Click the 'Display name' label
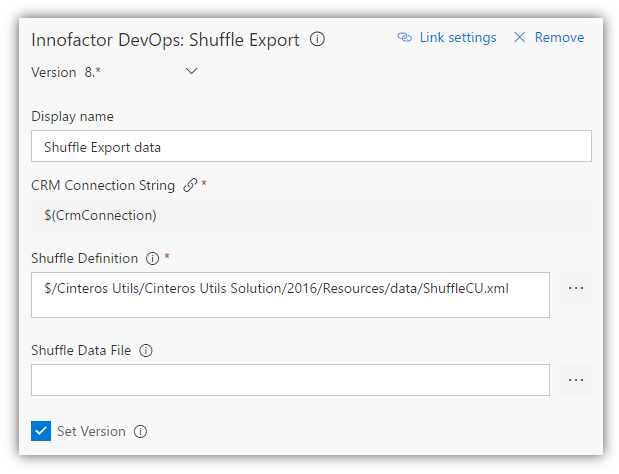Screen dimensions: 619x474 click(x=72, y=116)
